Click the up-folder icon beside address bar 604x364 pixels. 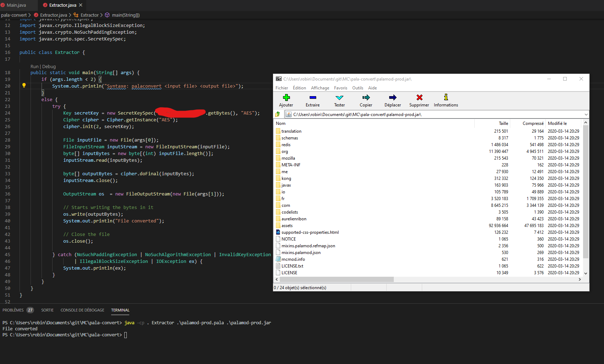278,114
